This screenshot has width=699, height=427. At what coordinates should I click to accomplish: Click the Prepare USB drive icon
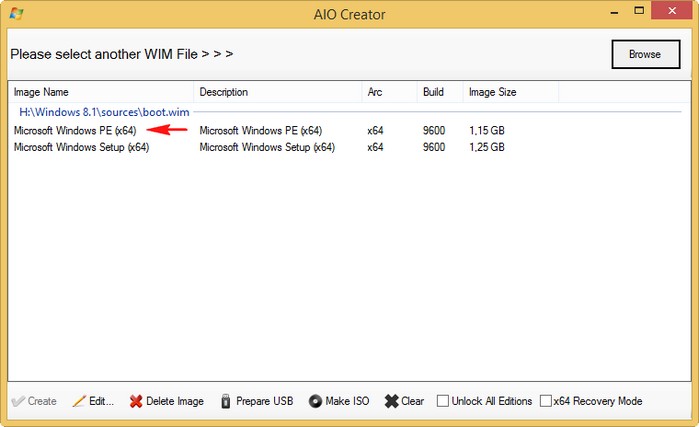coord(226,401)
